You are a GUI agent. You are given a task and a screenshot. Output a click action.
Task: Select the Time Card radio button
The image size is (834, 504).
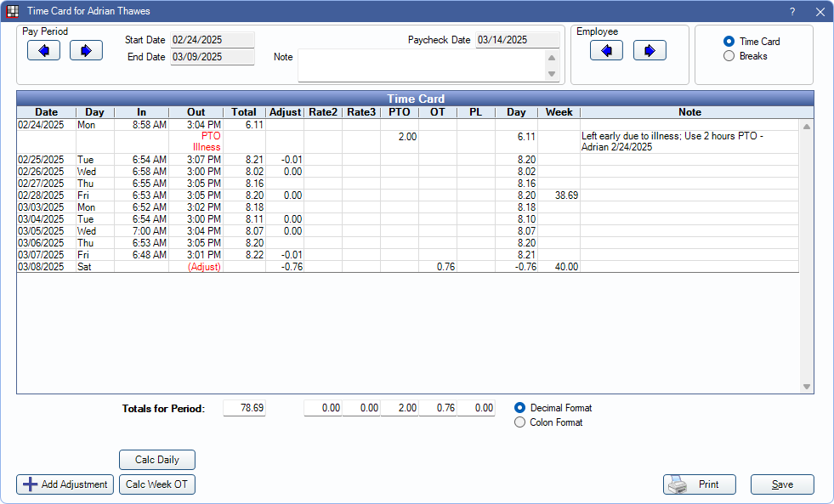(x=729, y=42)
